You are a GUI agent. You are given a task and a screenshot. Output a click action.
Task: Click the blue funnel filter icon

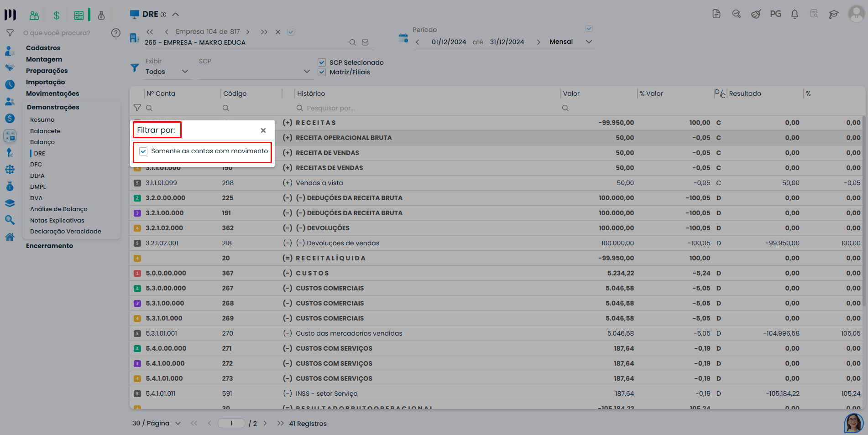point(135,67)
